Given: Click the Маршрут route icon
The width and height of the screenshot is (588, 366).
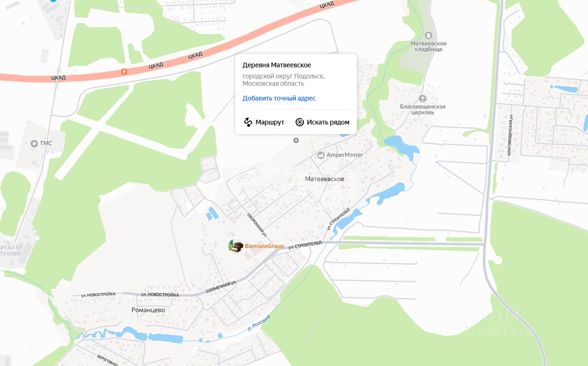Looking at the screenshot, I should coord(248,122).
